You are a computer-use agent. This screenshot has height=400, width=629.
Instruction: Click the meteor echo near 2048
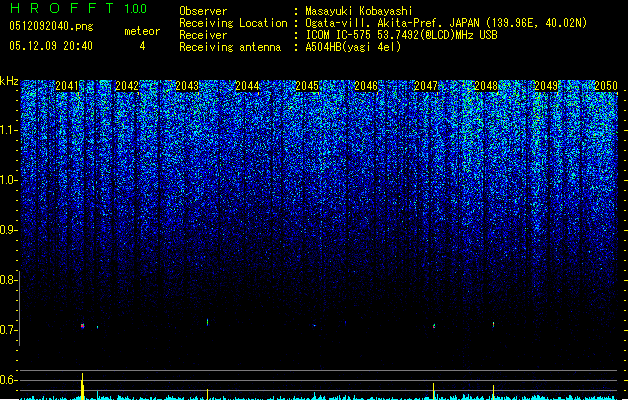493,324
